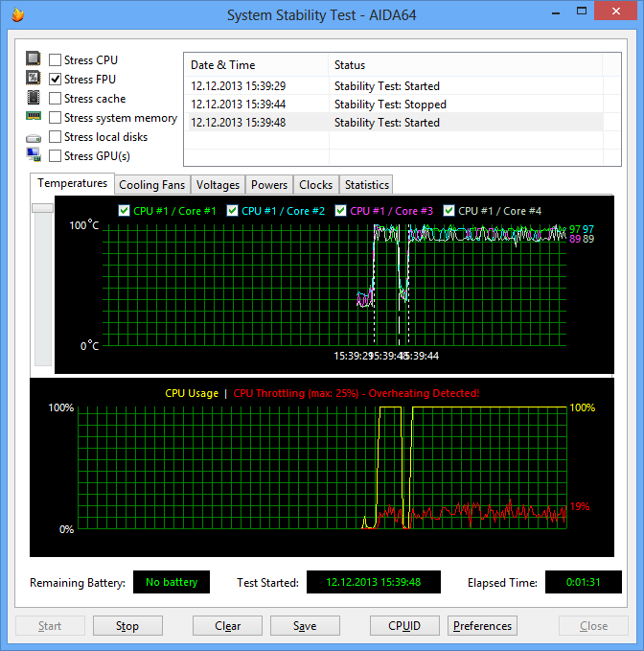Click the temperature graph vertical slider thumb
644x651 pixels.
pos(43,208)
